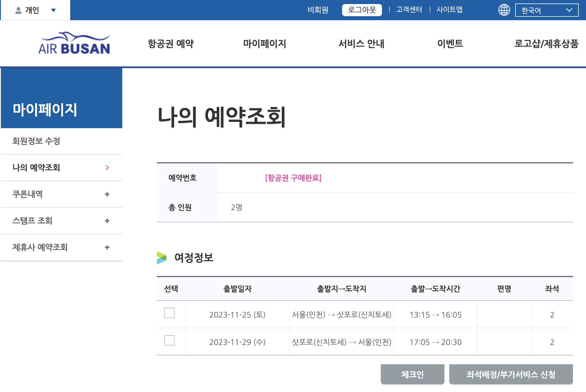Open the 한국어 language dropdown
Viewport: 586px width, 392px height.
pos(546,10)
